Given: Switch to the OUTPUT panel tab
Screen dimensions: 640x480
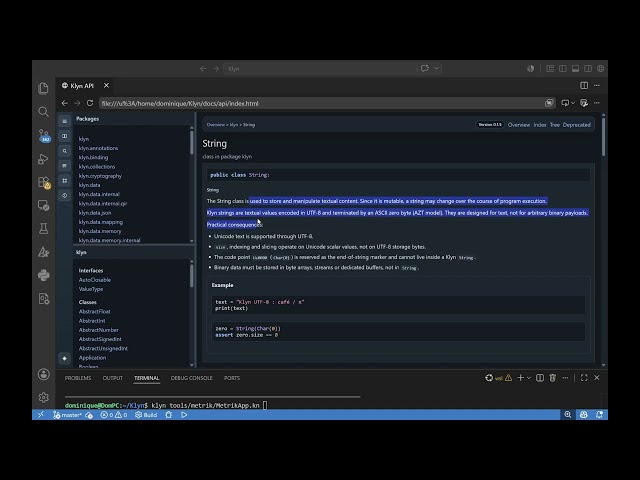Looking at the screenshot, I should (113, 378).
